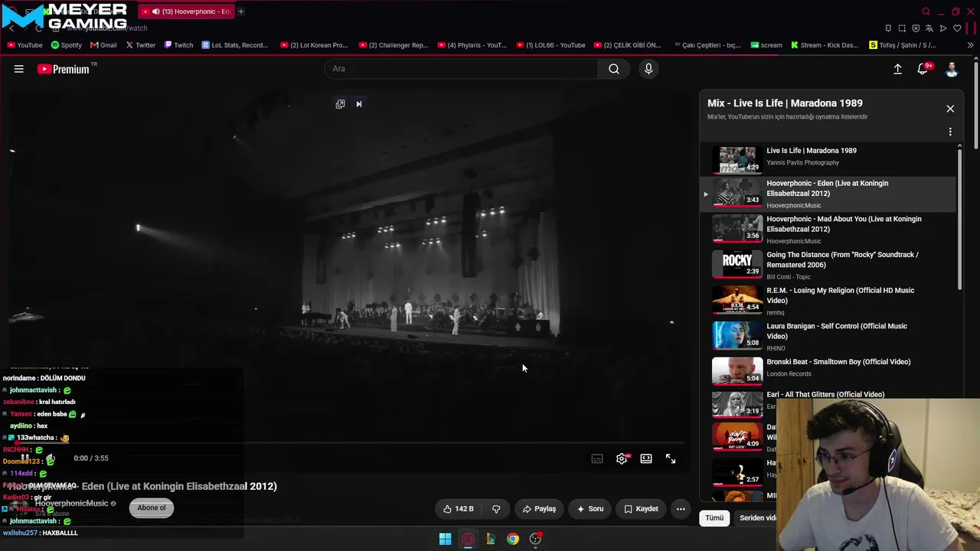
Task: Open Opera GX from the taskbar
Action: (468, 539)
